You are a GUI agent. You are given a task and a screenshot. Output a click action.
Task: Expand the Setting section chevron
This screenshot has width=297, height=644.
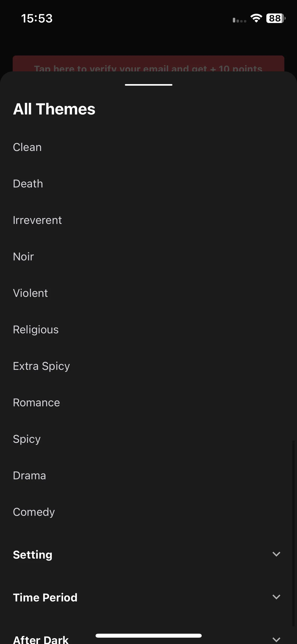276,554
